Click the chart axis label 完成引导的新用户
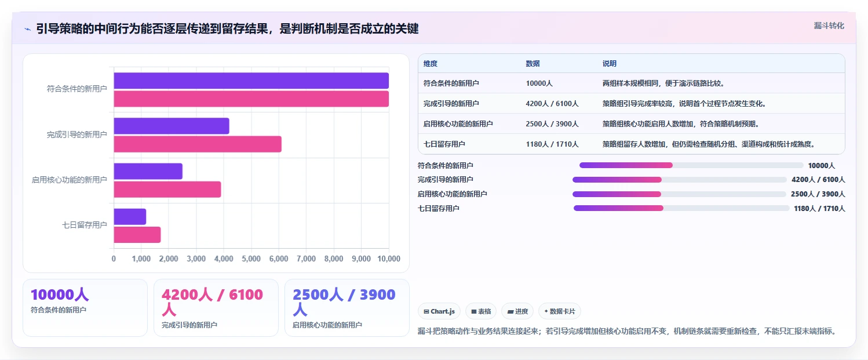 77,134
